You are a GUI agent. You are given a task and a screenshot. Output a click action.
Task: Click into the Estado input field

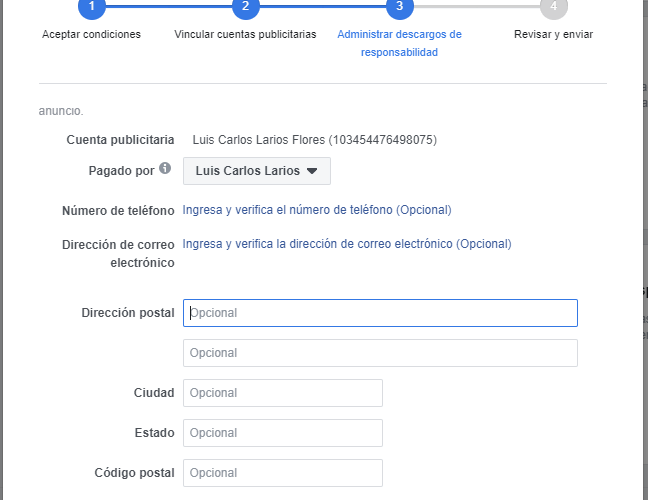pyautogui.click(x=283, y=433)
